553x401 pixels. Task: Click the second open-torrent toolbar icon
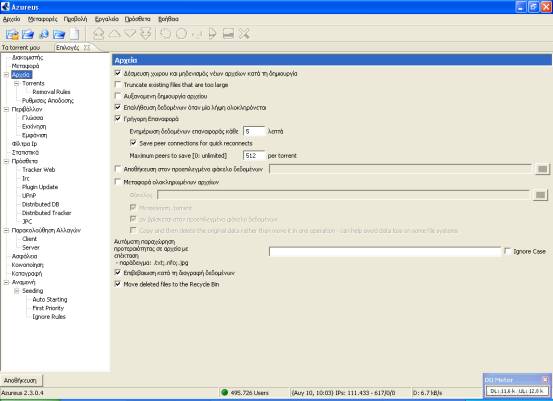28,34
